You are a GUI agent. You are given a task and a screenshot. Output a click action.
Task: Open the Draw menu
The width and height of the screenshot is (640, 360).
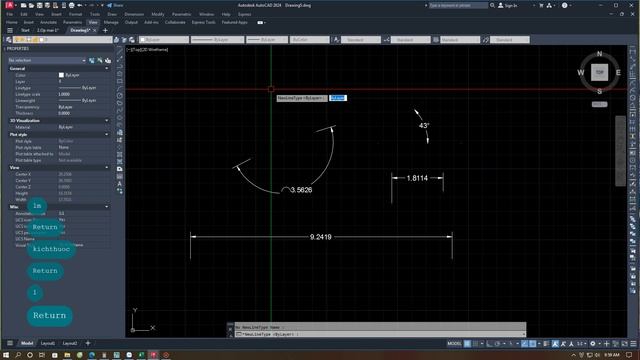[x=112, y=14]
